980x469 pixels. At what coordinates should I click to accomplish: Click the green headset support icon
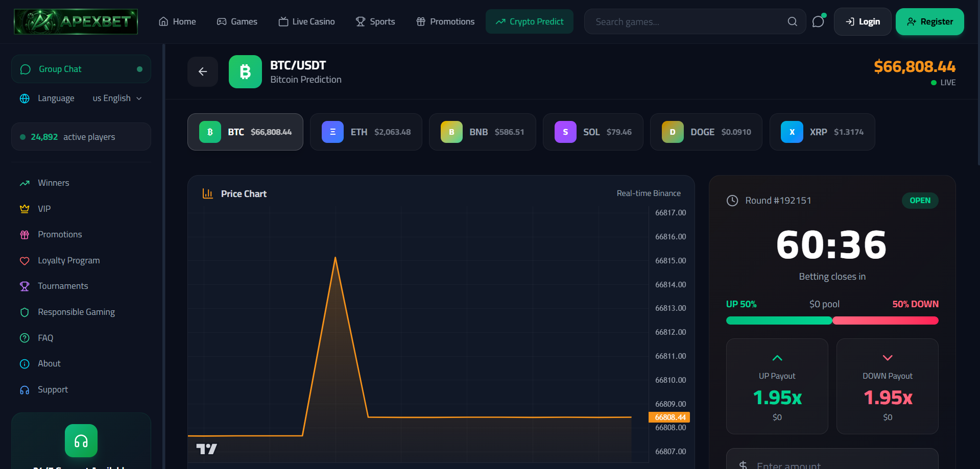(81, 440)
